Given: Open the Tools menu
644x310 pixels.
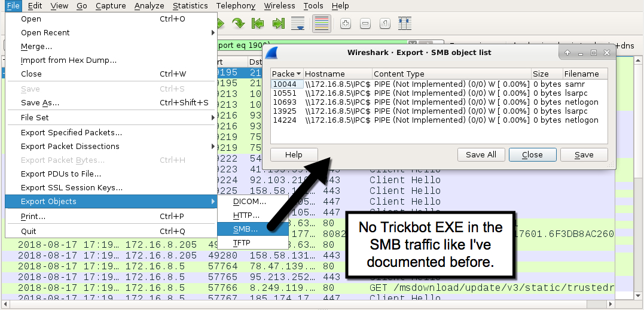Looking at the screenshot, I should point(313,6).
